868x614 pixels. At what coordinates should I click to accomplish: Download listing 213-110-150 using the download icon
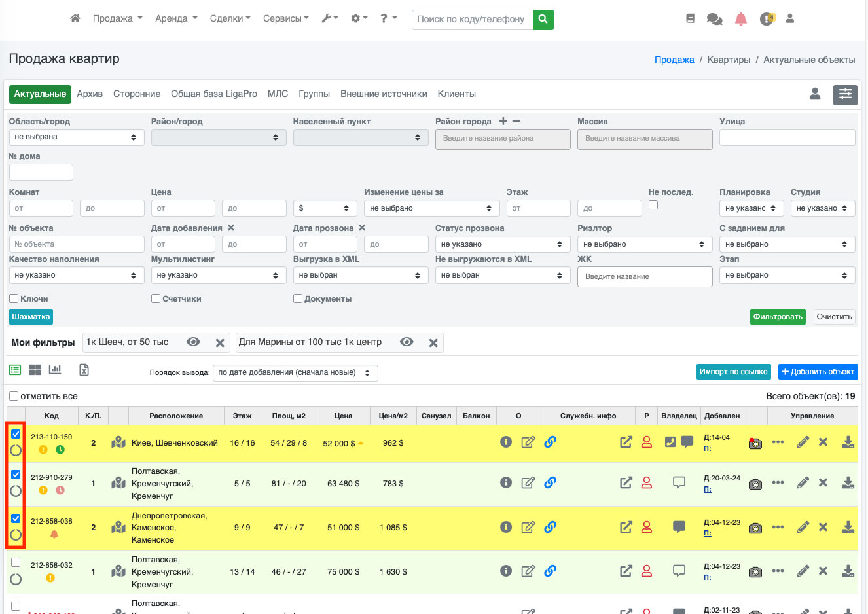click(x=848, y=442)
